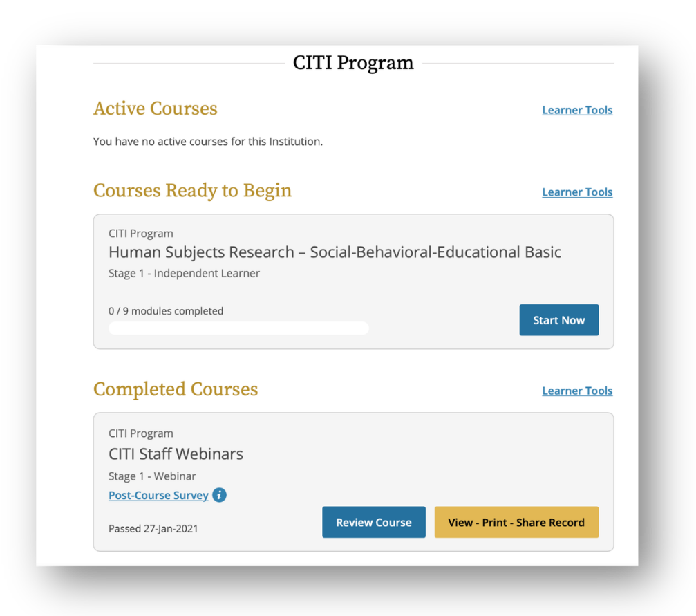696x616 pixels.
Task: Open Learner Tools for Active Courses
Action: pyautogui.click(x=577, y=110)
